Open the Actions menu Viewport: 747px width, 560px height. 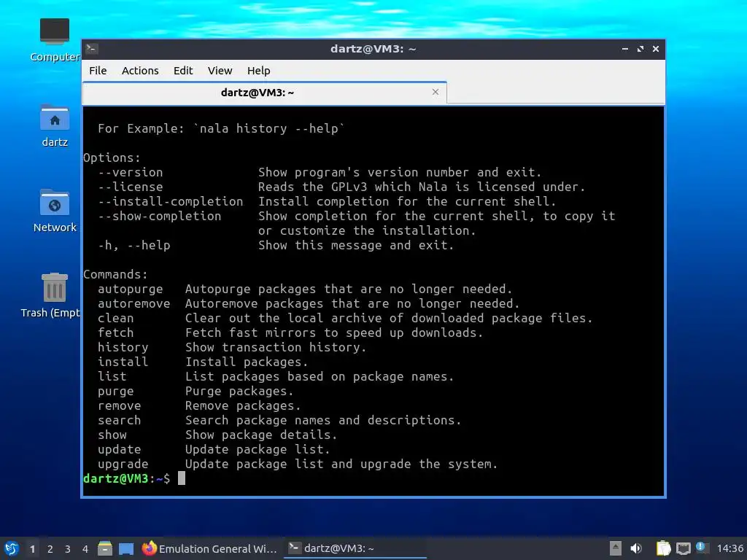[140, 71]
